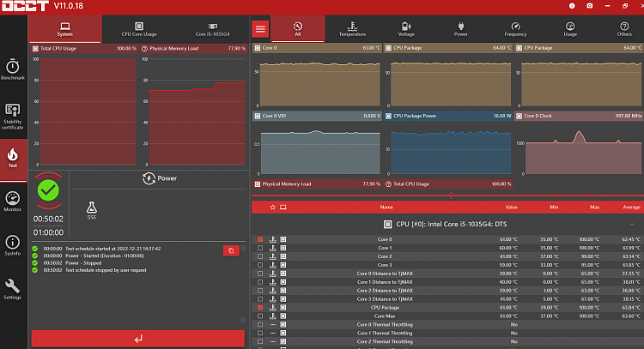This screenshot has width=644, height=349.
Task: Click the red hamburger menu button
Action: click(x=261, y=28)
